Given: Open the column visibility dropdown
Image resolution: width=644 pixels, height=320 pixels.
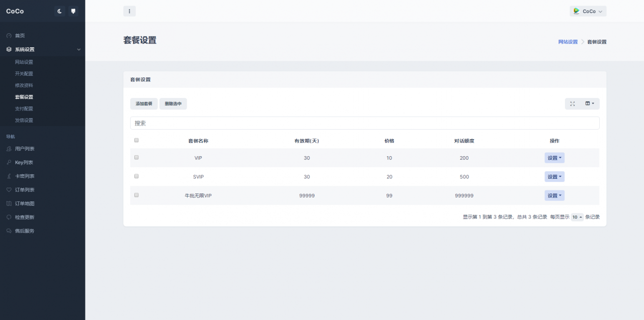Looking at the screenshot, I should coord(589,103).
